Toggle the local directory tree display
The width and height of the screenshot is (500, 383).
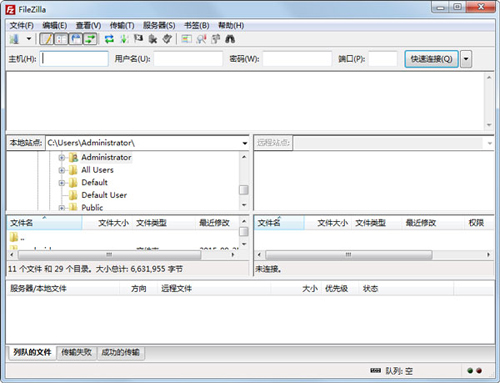61,39
